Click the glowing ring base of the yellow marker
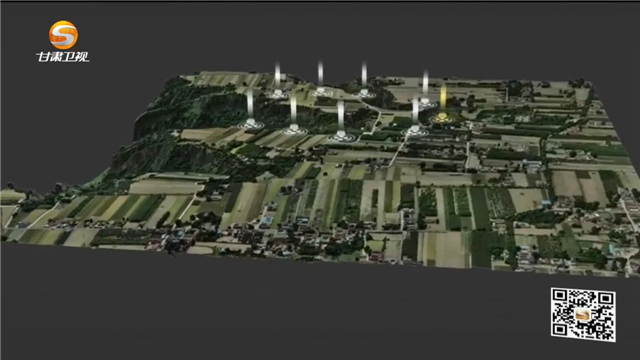 coord(442,119)
